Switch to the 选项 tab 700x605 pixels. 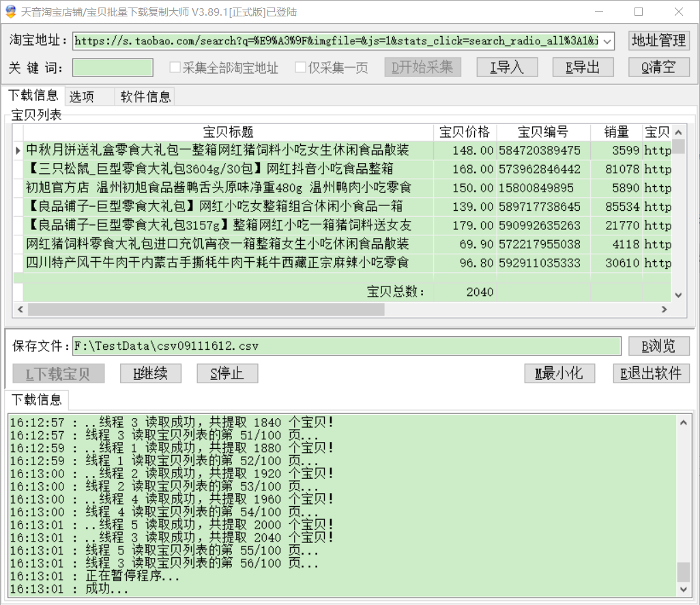pyautogui.click(x=82, y=97)
